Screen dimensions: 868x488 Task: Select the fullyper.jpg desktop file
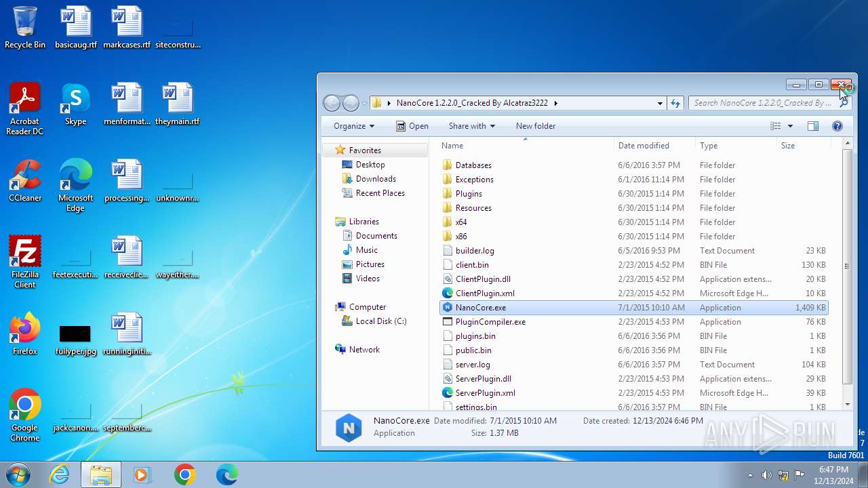click(75, 340)
